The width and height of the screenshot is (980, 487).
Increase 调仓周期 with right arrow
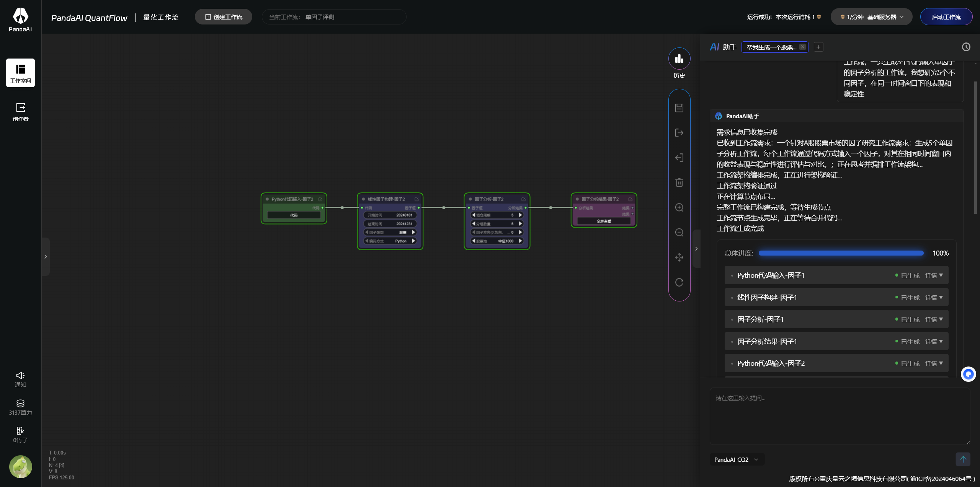pos(520,215)
